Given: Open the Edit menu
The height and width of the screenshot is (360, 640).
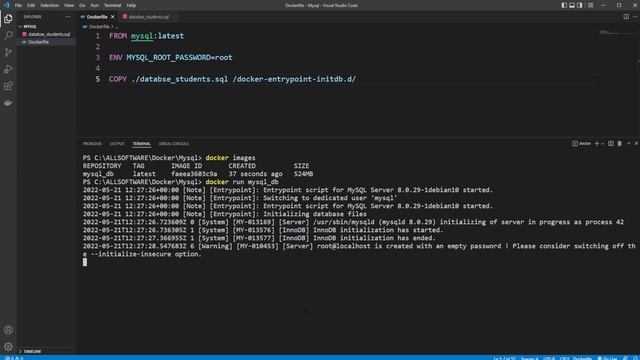Looking at the screenshot, I should tap(31, 5).
